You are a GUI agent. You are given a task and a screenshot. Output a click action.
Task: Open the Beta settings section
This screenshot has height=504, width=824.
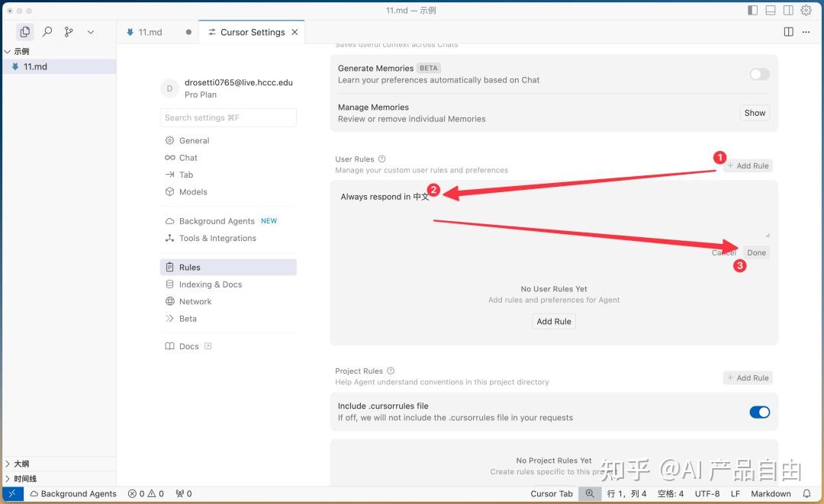coord(228,319)
